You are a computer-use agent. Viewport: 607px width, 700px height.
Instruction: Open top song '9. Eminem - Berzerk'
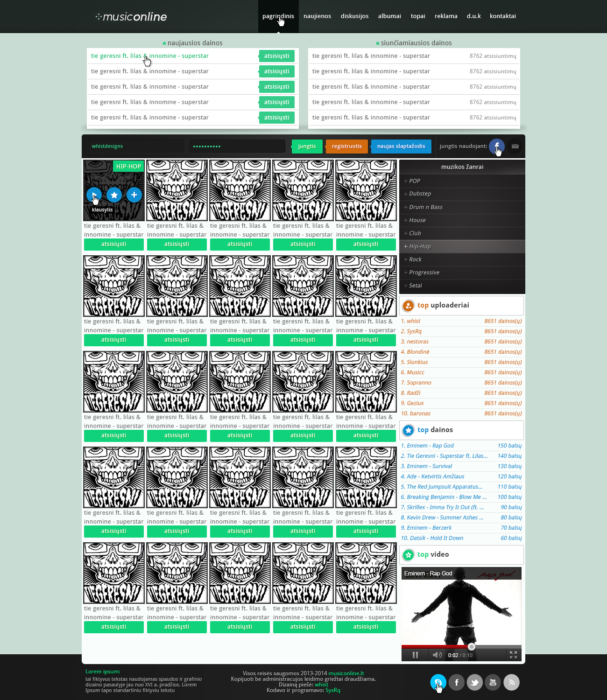[x=426, y=528]
